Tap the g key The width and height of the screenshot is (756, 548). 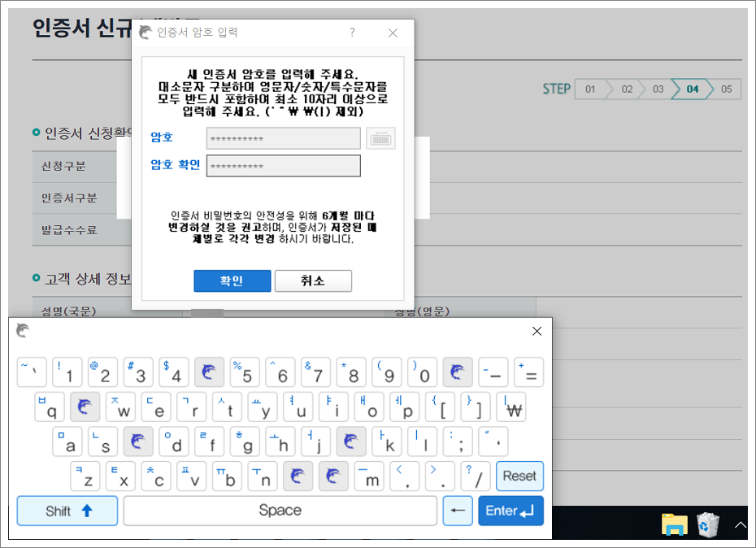click(245, 441)
